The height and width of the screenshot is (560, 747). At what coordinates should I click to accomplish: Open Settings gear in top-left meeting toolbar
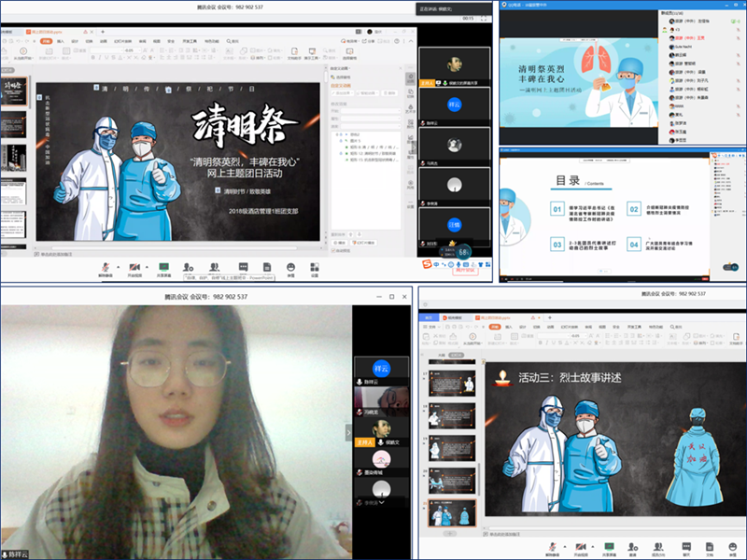point(315,269)
